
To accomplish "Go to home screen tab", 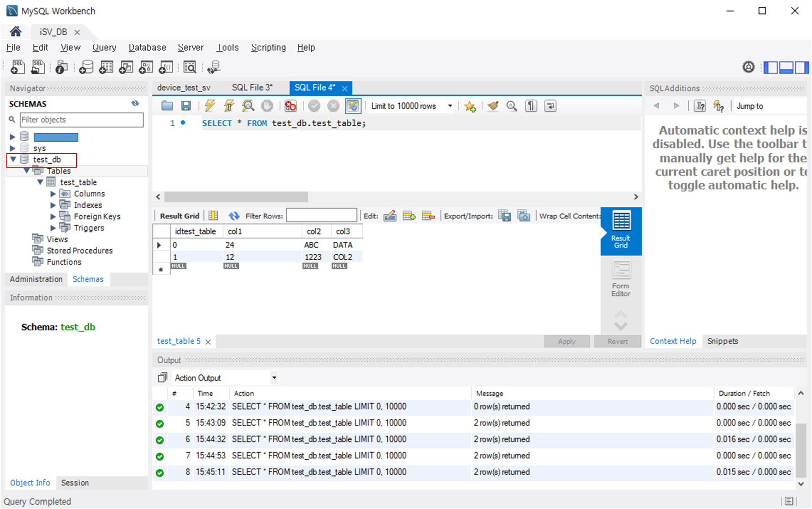I will (x=15, y=31).
